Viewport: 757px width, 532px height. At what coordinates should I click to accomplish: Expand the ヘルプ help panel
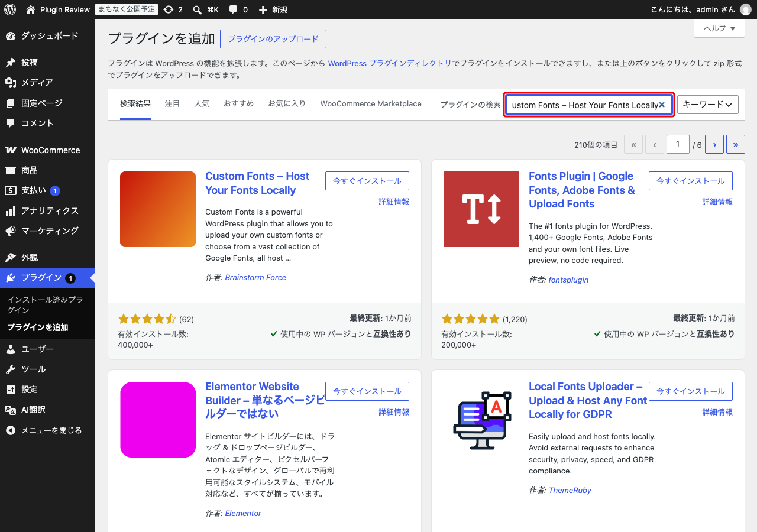(719, 28)
